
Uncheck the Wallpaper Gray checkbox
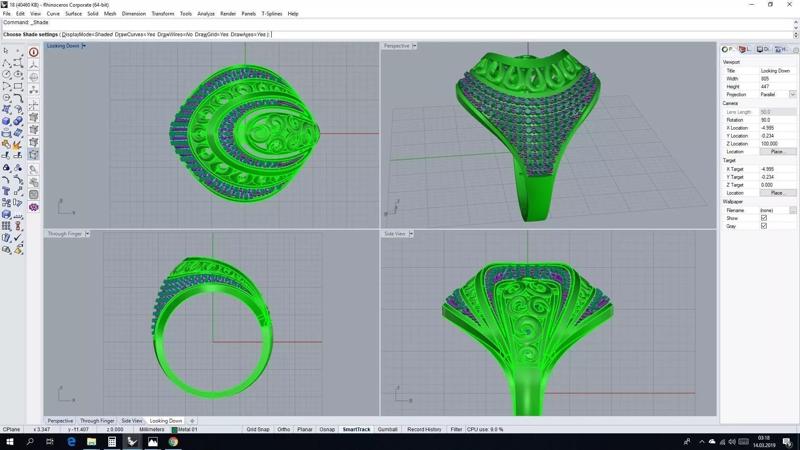pos(764,226)
